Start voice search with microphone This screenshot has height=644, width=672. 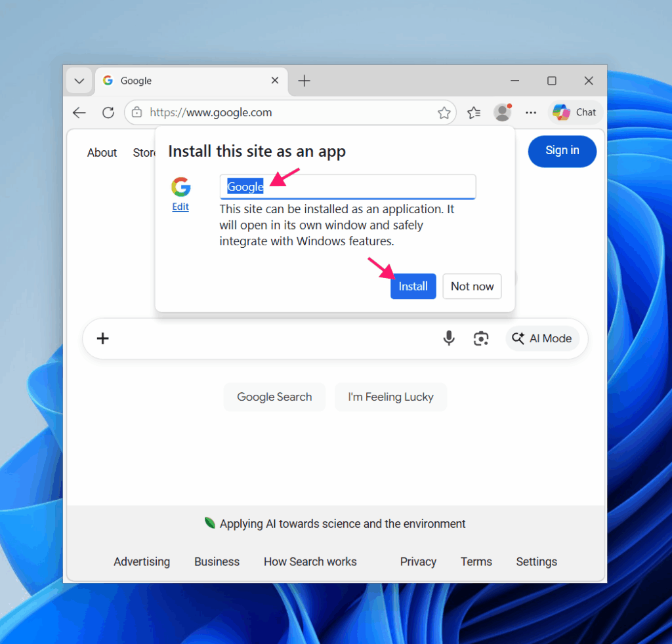click(x=449, y=338)
